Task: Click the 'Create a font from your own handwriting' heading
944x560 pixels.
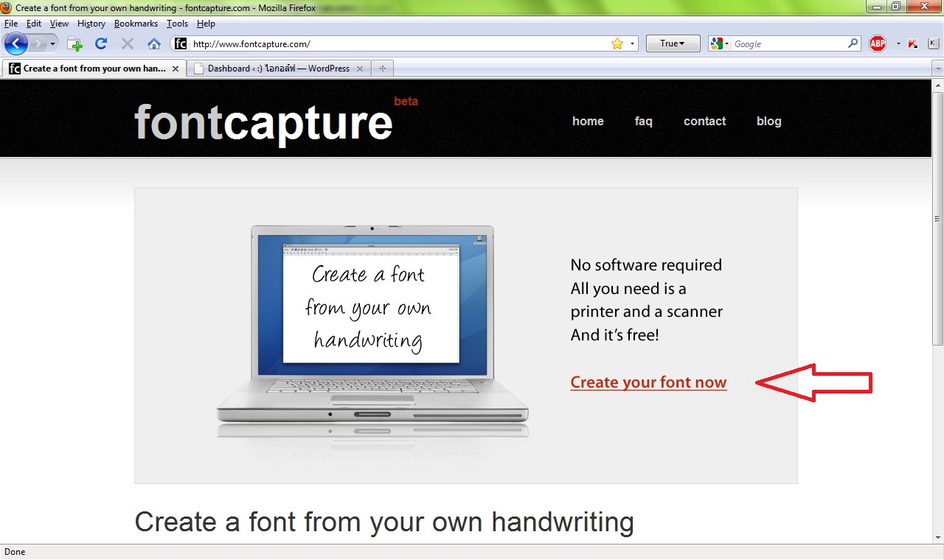Action: pyautogui.click(x=384, y=522)
